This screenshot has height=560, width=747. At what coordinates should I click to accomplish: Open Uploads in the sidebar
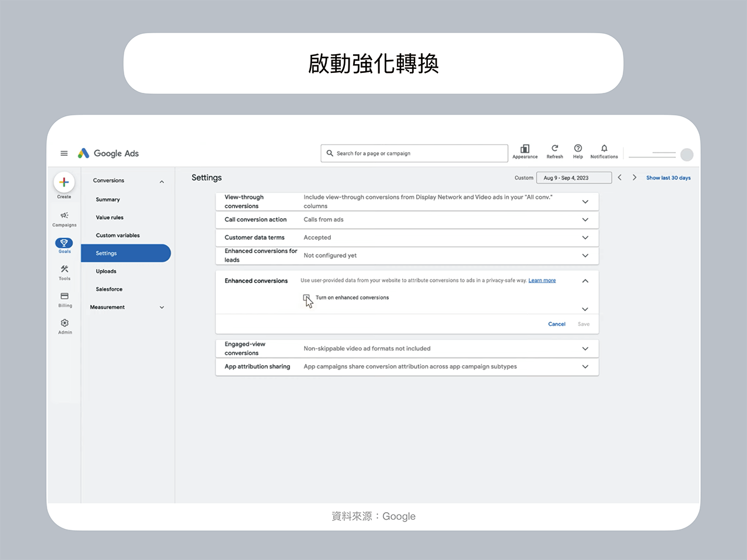[x=106, y=271]
